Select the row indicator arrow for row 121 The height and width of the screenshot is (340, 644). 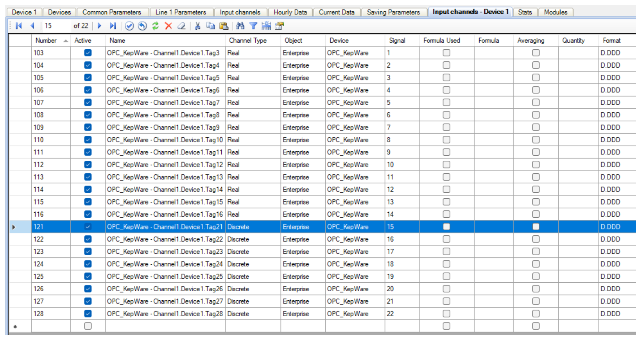(14, 227)
